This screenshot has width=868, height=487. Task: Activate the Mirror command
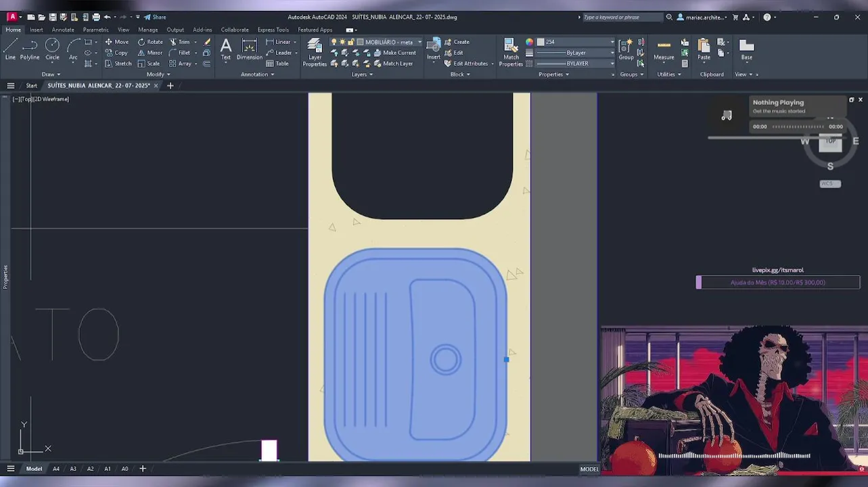(150, 53)
